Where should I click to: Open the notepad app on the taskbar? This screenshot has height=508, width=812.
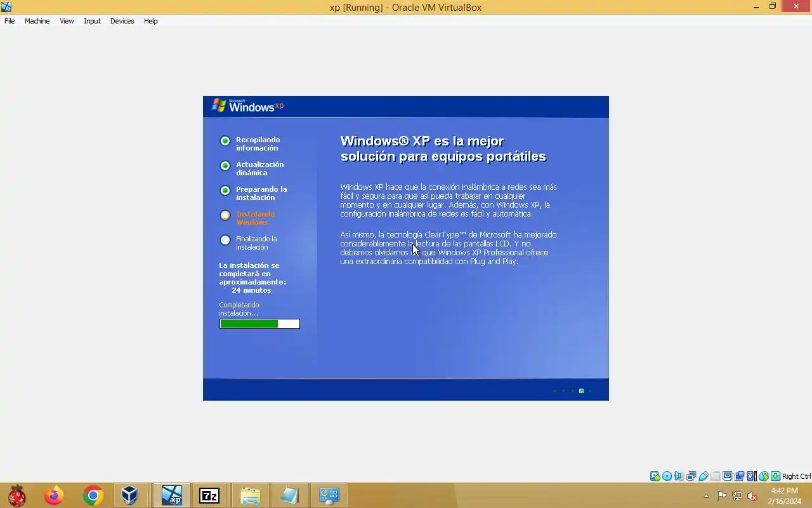(x=289, y=495)
